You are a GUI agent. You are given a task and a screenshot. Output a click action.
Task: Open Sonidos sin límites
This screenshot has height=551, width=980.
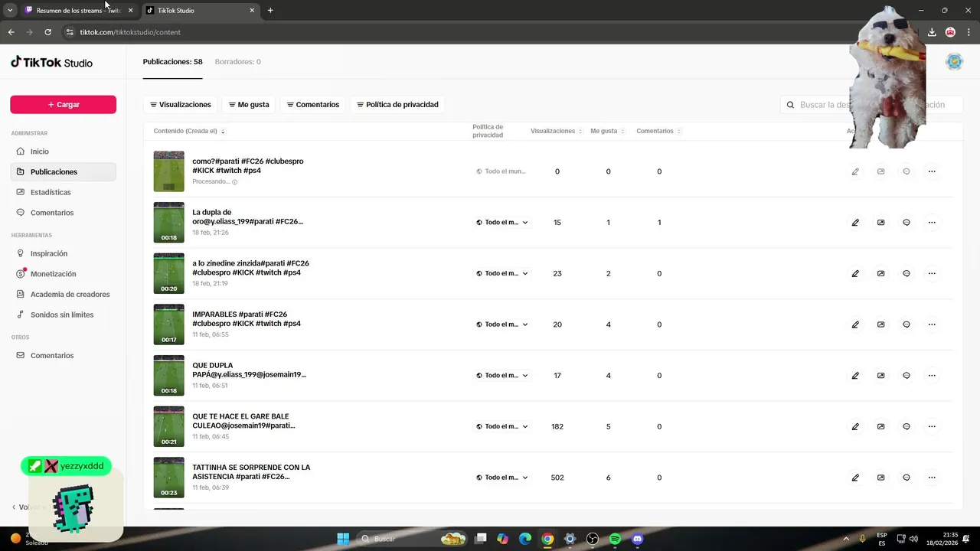63,315
